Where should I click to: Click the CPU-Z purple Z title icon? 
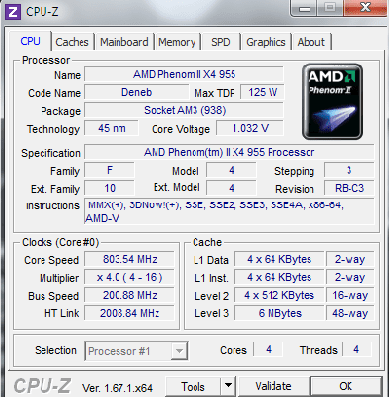click(x=13, y=12)
